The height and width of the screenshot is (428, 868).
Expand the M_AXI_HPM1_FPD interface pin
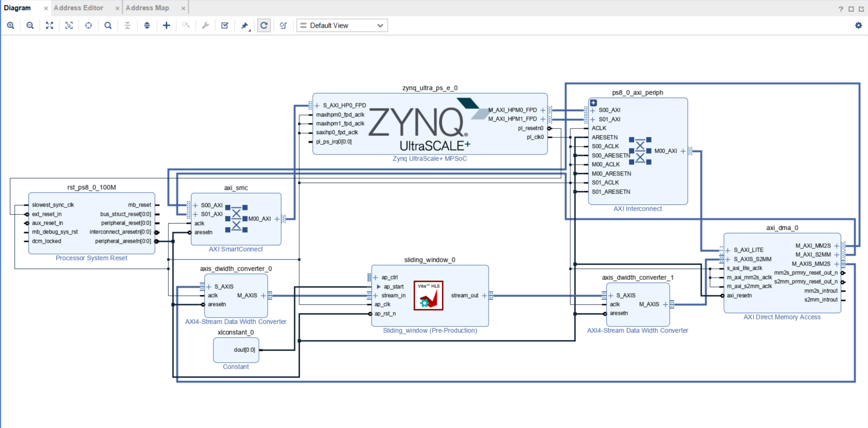(543, 119)
